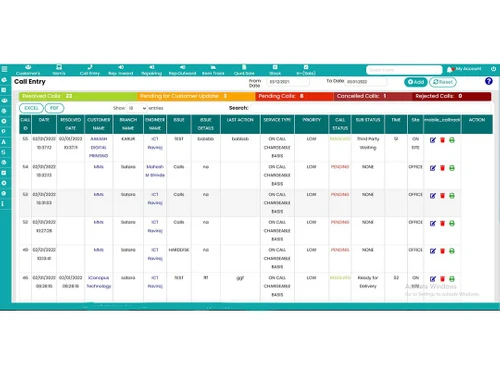Open the Rep.Outward menu
500x375 pixels.
point(182,70)
